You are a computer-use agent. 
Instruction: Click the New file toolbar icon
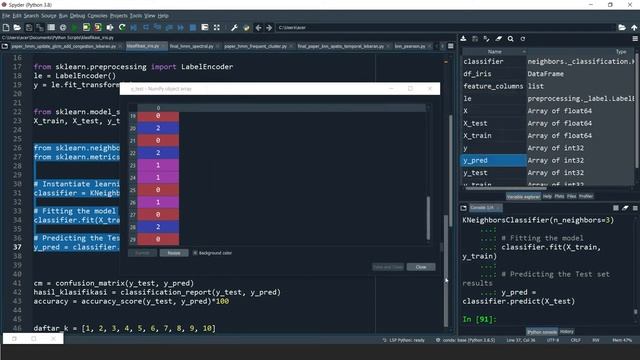pos(6,27)
